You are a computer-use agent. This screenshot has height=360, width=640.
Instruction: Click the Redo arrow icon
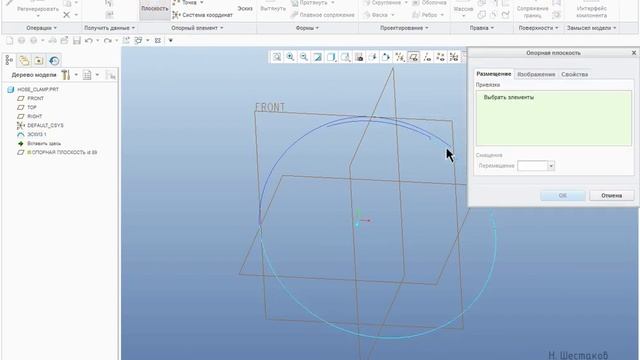107,40
